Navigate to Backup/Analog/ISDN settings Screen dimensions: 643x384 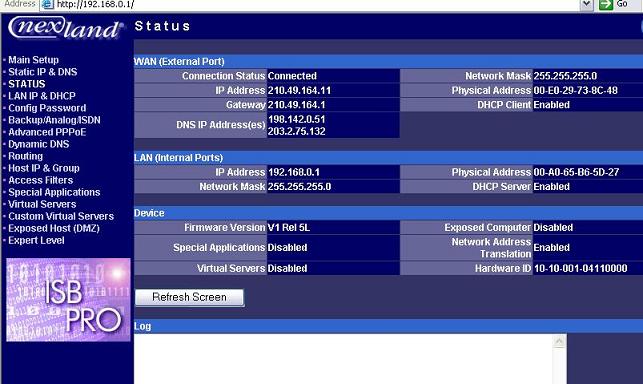54,120
